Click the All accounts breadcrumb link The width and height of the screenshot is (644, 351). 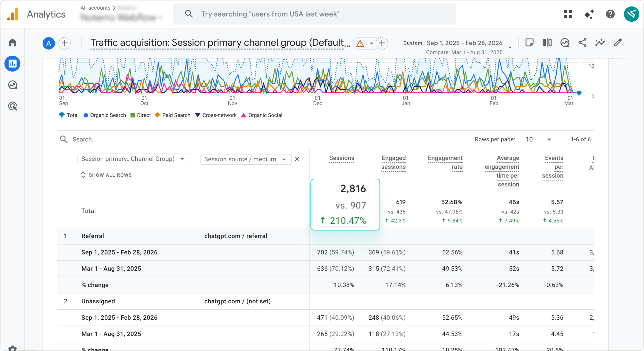(95, 8)
